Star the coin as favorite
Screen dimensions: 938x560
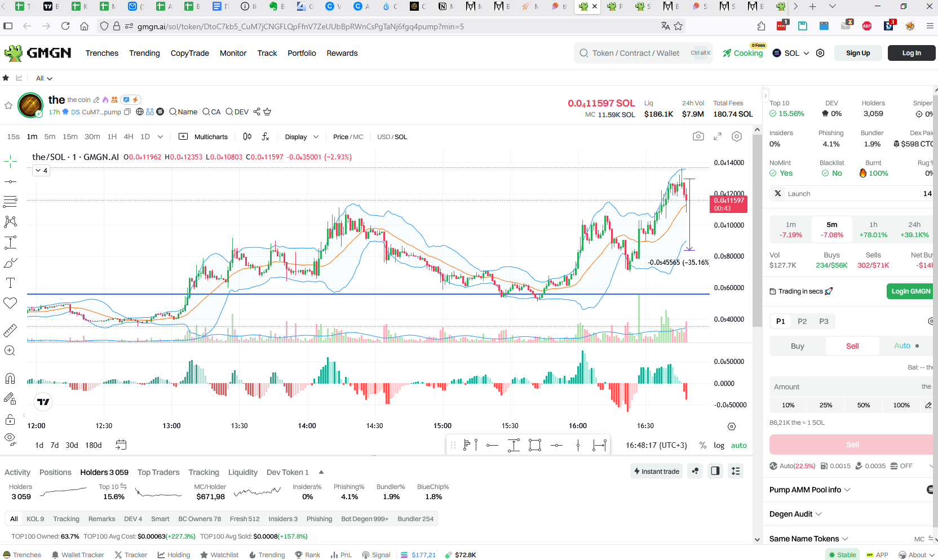[8, 105]
